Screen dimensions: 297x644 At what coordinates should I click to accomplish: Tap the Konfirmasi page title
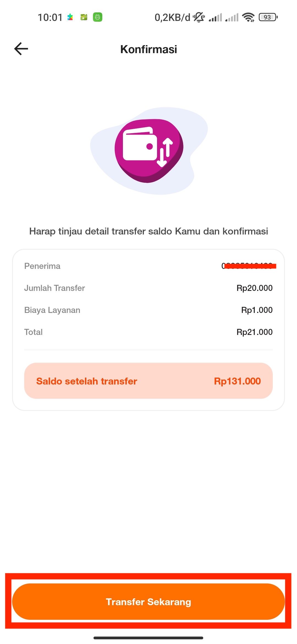(x=149, y=49)
